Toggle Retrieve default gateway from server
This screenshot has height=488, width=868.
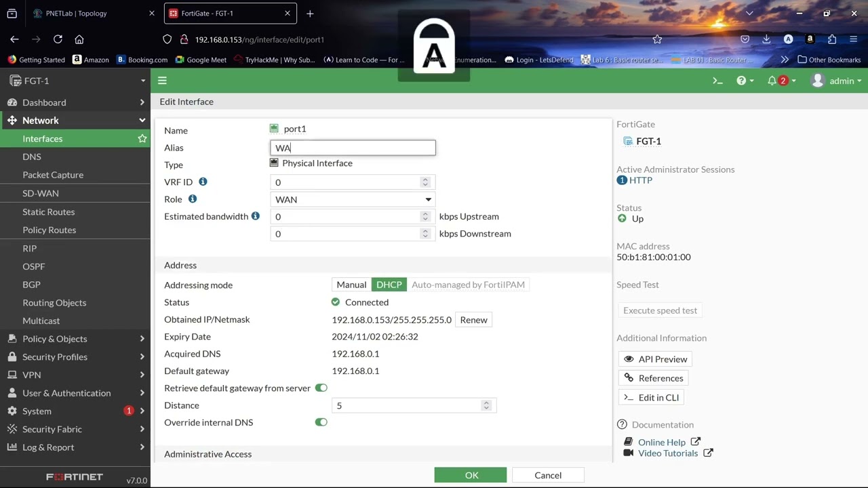click(321, 388)
